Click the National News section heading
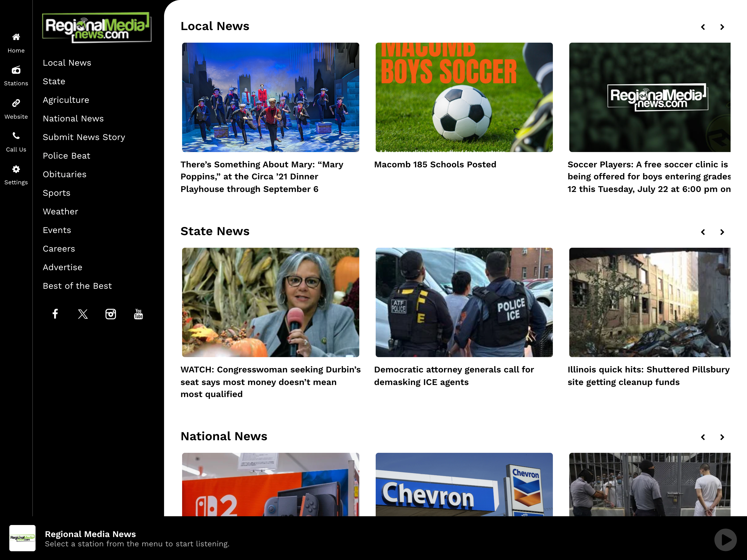 [x=224, y=436]
